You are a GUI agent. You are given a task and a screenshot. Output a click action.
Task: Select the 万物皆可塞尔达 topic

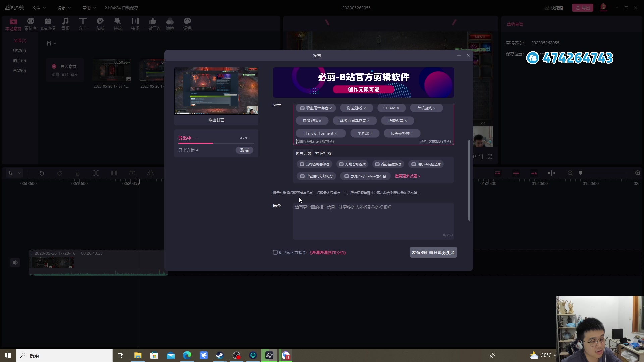pyautogui.click(x=314, y=164)
